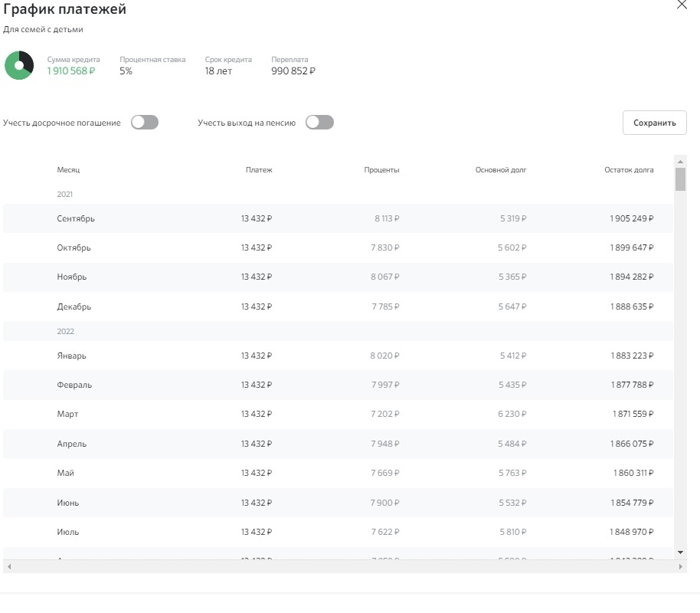Select the Март month row
The width and height of the screenshot is (700, 613).
(338, 415)
